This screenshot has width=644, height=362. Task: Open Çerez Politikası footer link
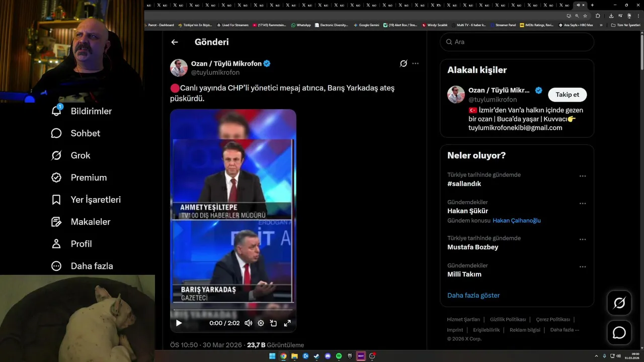click(x=553, y=319)
